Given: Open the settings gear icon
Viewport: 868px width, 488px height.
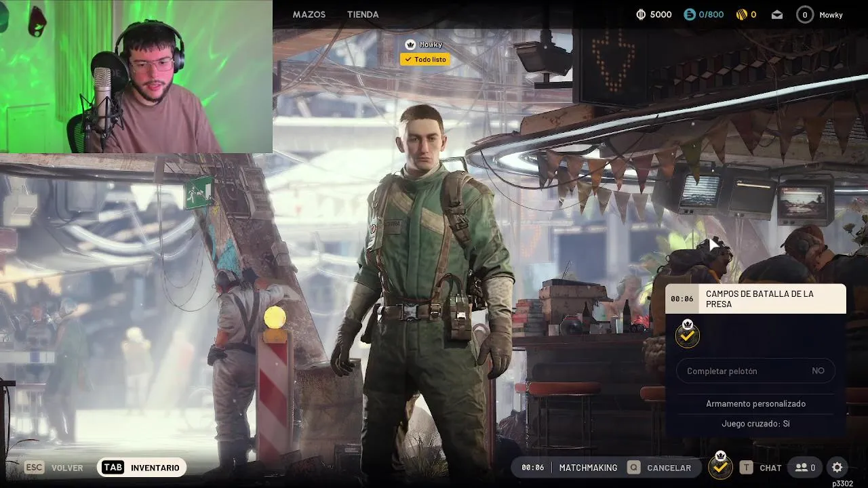Looking at the screenshot, I should [x=837, y=468].
